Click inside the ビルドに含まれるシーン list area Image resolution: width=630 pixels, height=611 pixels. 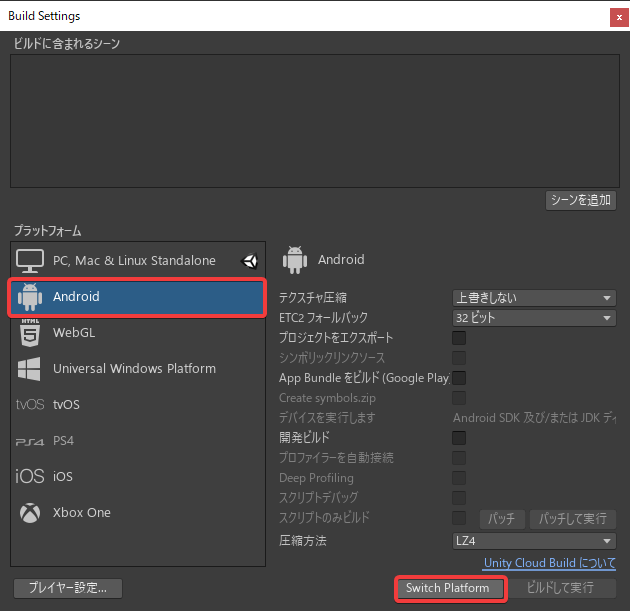315,121
